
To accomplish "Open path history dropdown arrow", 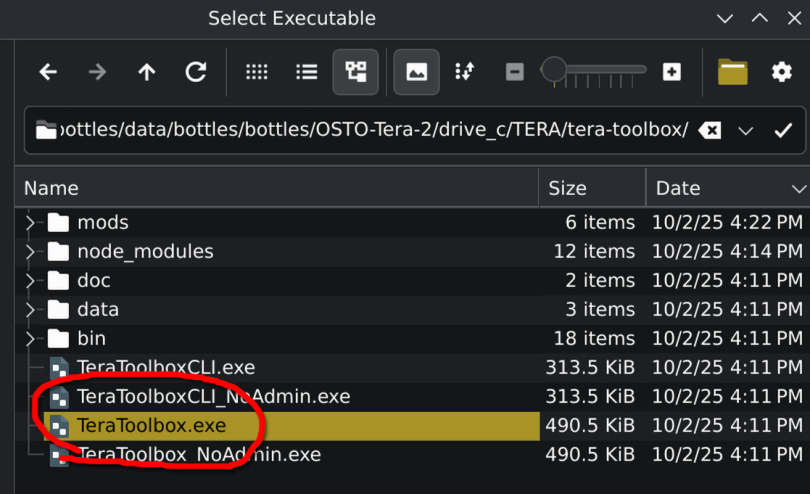I will click(x=745, y=130).
